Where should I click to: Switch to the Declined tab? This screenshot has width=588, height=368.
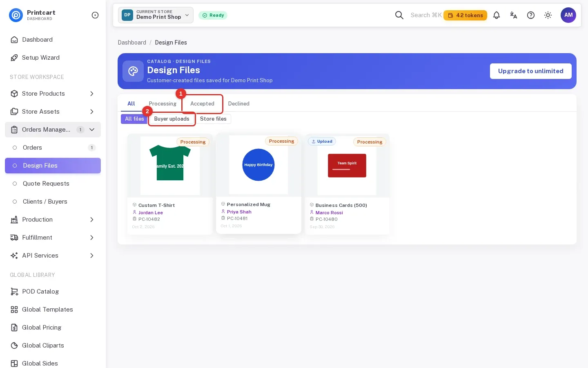tap(239, 104)
